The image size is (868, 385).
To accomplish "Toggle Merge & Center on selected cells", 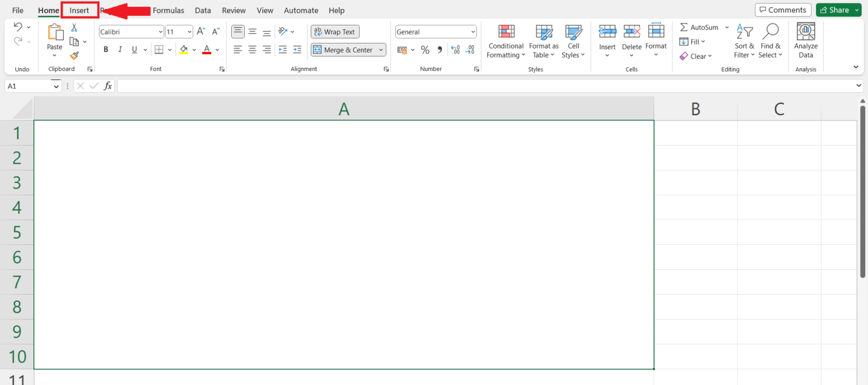I will 344,50.
